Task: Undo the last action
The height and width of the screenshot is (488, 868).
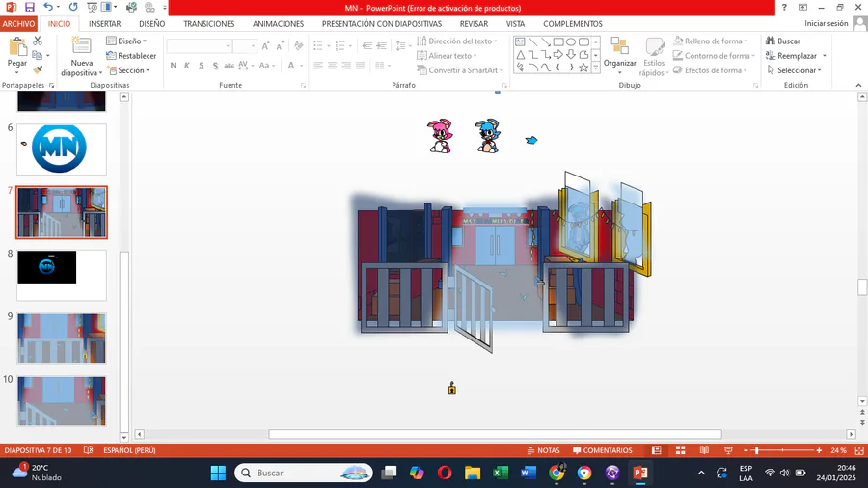Action: (48, 7)
